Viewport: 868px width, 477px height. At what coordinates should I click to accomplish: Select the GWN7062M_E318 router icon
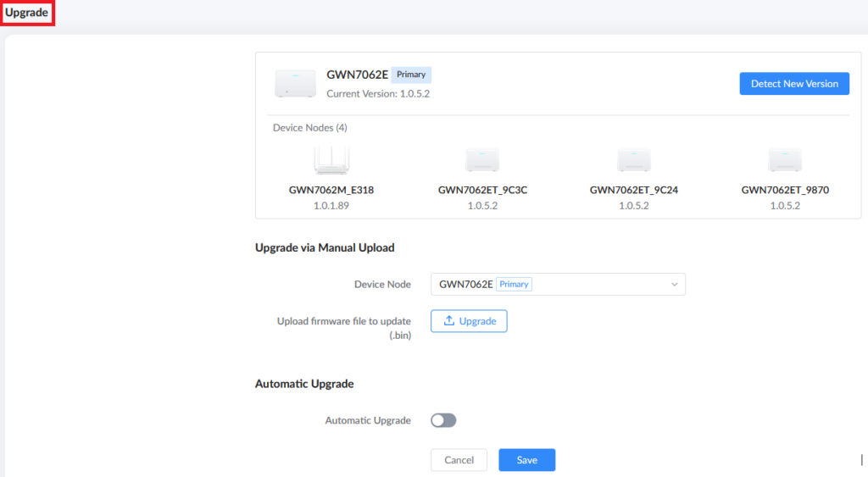pyautogui.click(x=331, y=160)
